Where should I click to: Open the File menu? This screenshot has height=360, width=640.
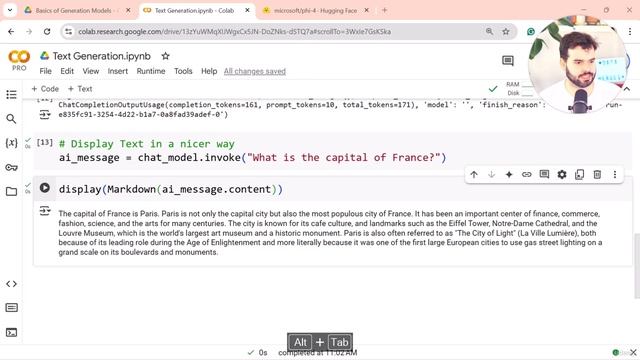click(45, 71)
